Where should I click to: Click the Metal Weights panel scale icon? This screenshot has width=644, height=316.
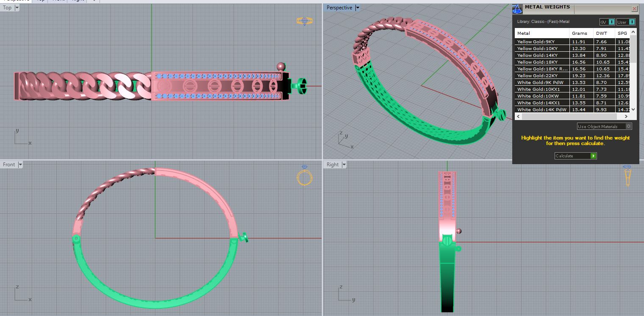[x=517, y=9]
